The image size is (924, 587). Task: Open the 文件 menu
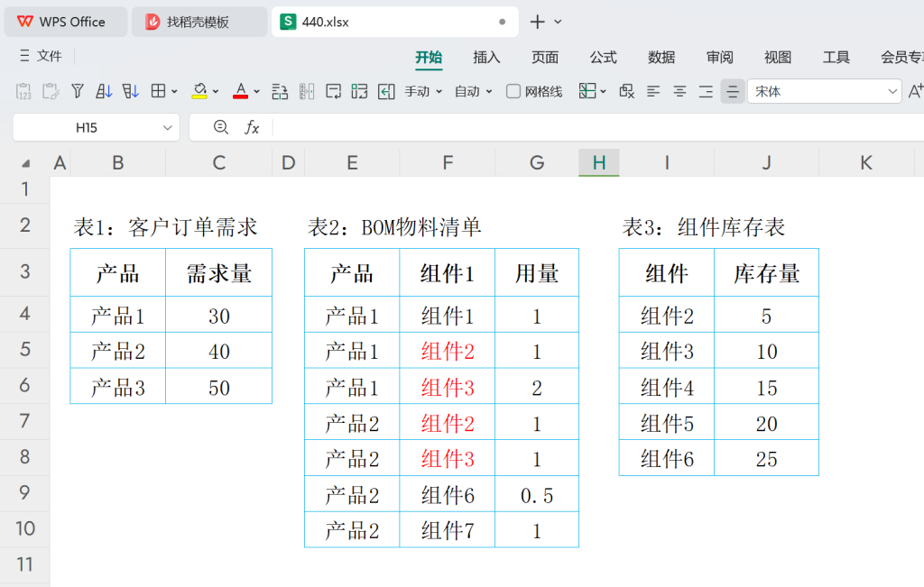[41, 56]
